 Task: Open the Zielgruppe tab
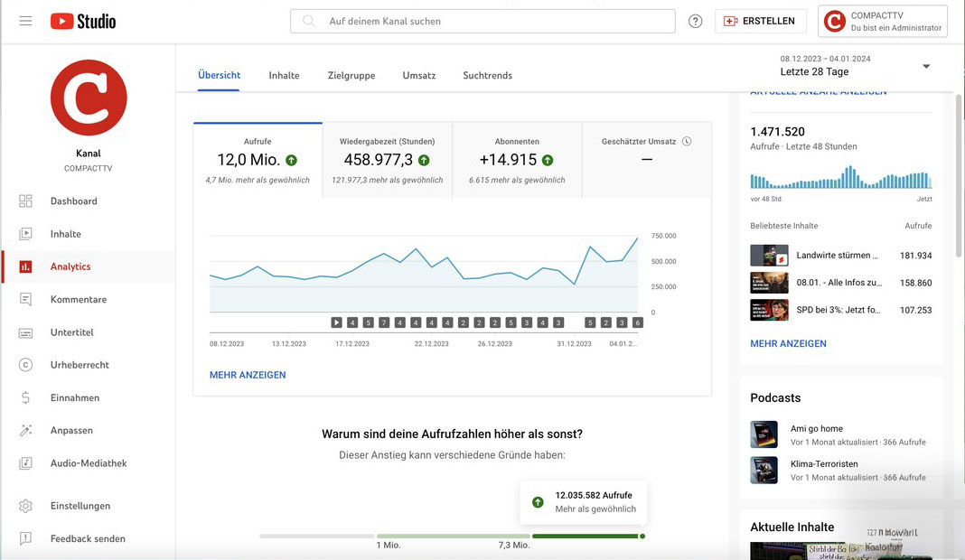[x=351, y=75]
